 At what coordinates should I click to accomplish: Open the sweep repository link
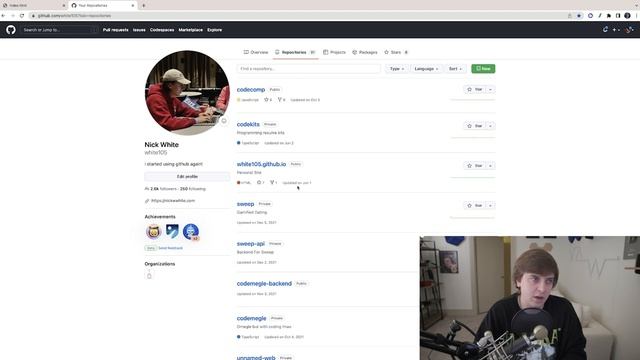tap(245, 204)
